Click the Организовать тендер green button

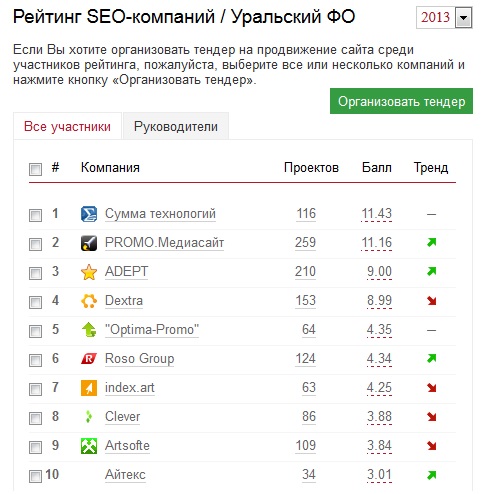401,101
